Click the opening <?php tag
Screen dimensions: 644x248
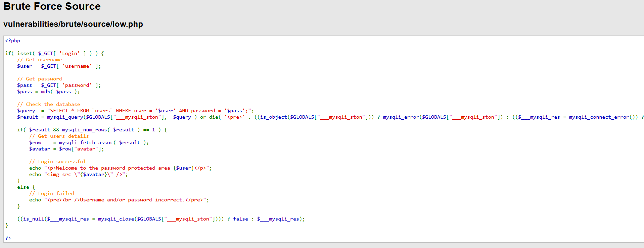click(x=13, y=41)
